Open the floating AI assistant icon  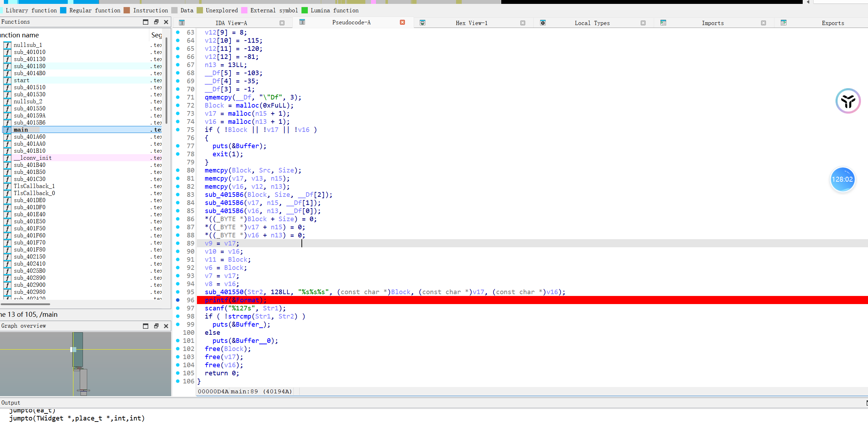848,101
